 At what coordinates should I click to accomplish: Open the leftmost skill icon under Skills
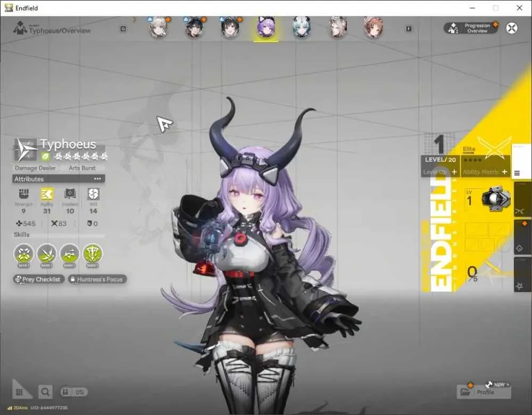[x=24, y=253]
